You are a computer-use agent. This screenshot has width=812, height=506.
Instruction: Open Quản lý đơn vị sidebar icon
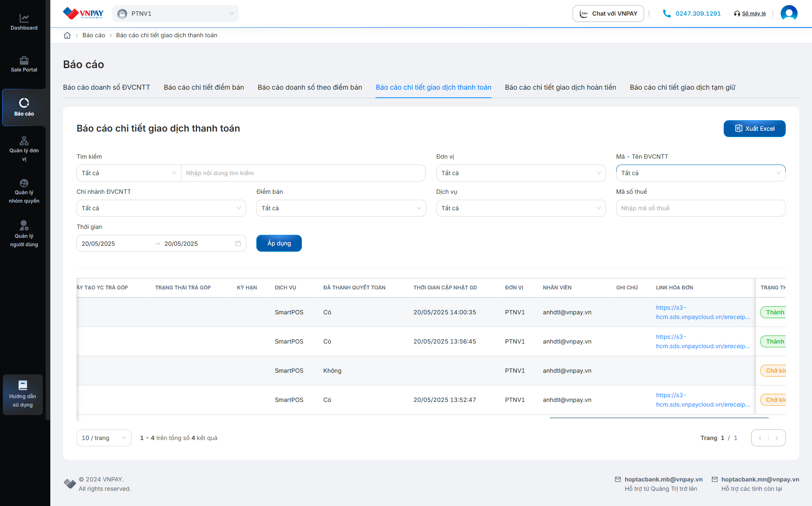(24, 141)
